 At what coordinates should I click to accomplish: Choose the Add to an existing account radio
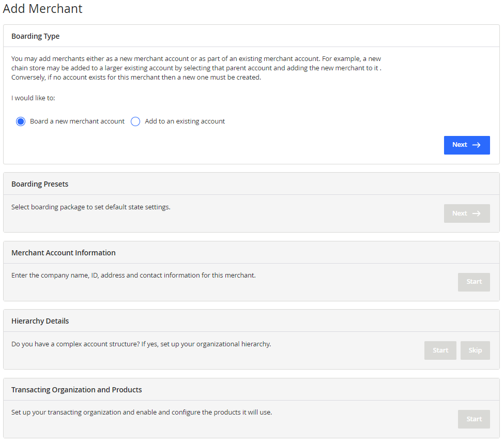[x=135, y=121]
